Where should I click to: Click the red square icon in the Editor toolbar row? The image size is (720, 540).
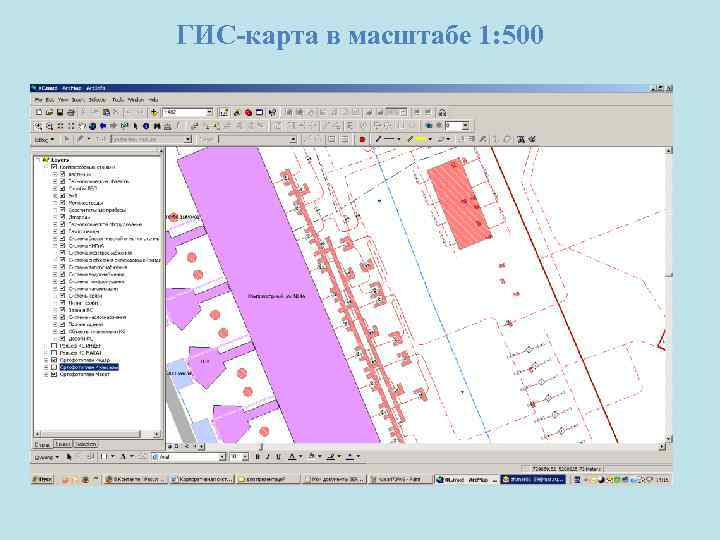click(x=362, y=140)
